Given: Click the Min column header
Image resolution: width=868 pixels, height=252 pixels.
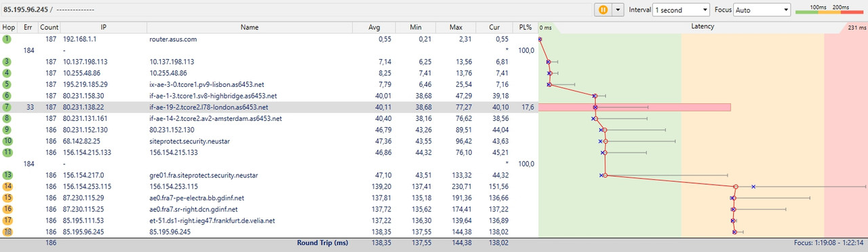Looking at the screenshot, I should tap(416, 27).
